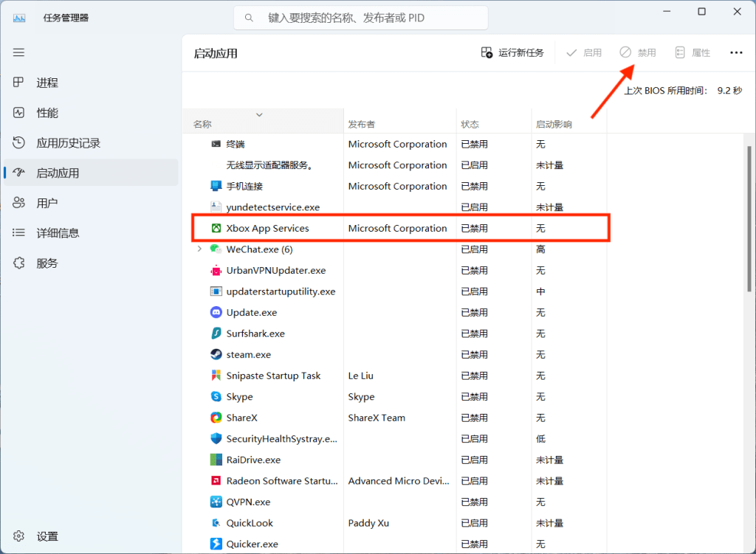756x554 pixels.
Task: Open 设置 at the sidebar bottom
Action: (x=91, y=536)
